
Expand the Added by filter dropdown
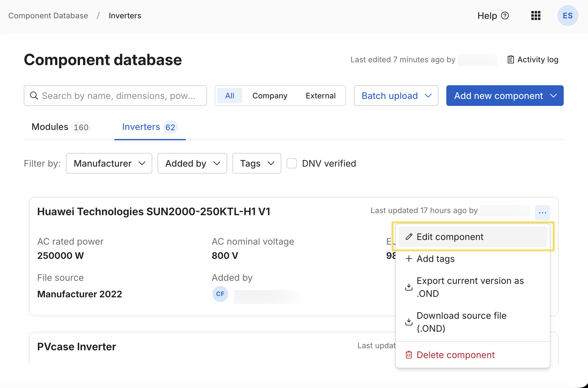pos(192,163)
